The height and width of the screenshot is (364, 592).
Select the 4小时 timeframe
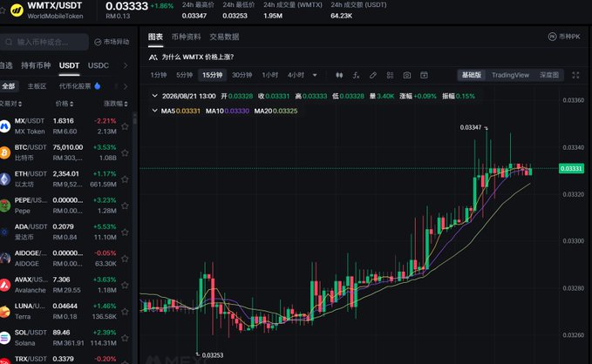[296, 75]
